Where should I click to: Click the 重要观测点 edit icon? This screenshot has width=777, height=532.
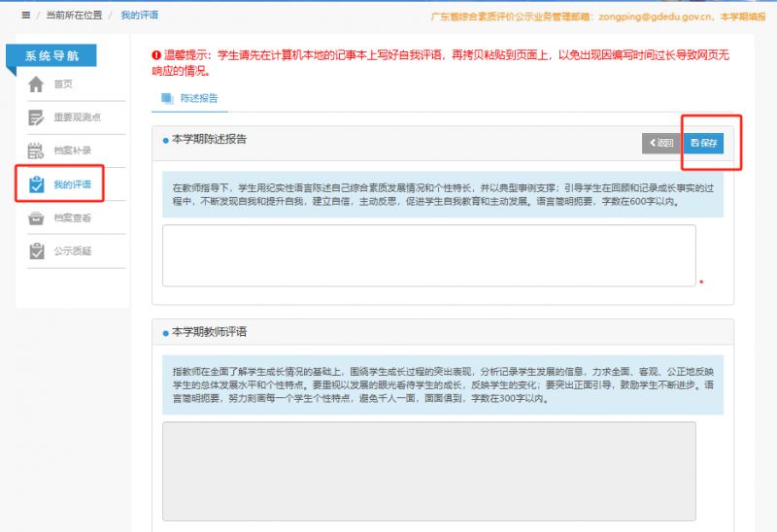click(x=36, y=117)
